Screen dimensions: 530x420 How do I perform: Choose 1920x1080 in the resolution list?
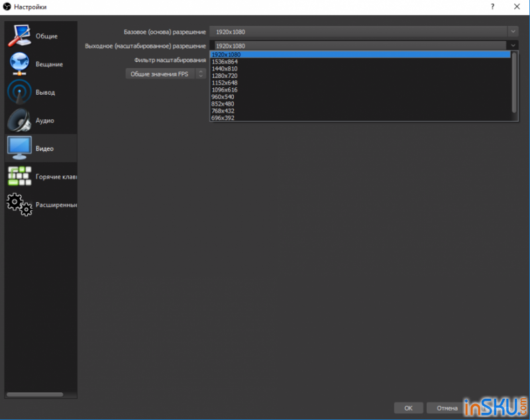[360, 54]
